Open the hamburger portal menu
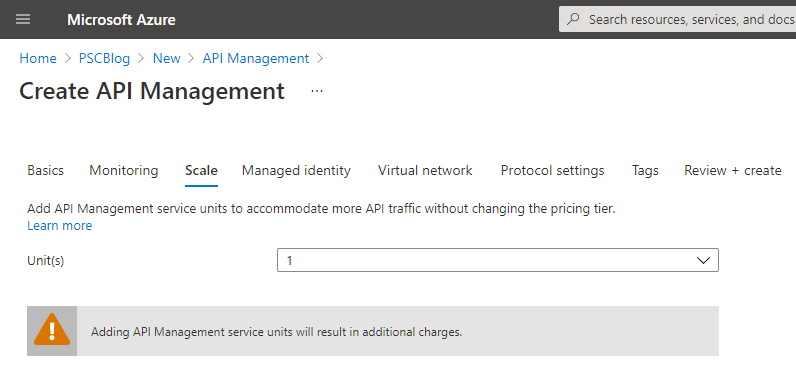The width and height of the screenshot is (796, 374). point(23,19)
